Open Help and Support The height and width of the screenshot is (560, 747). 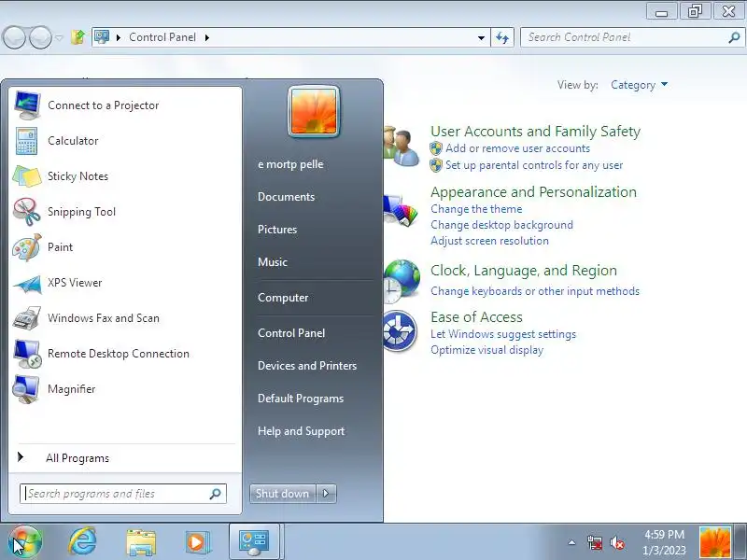301,431
